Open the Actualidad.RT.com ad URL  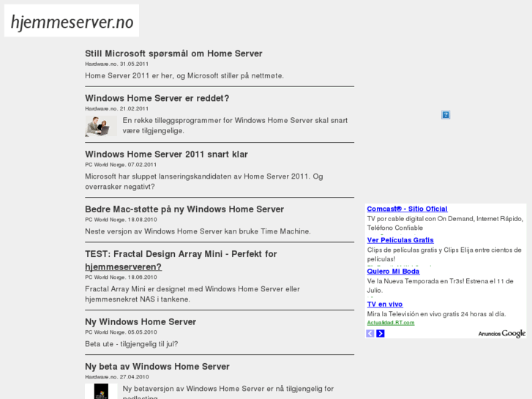coord(391,323)
